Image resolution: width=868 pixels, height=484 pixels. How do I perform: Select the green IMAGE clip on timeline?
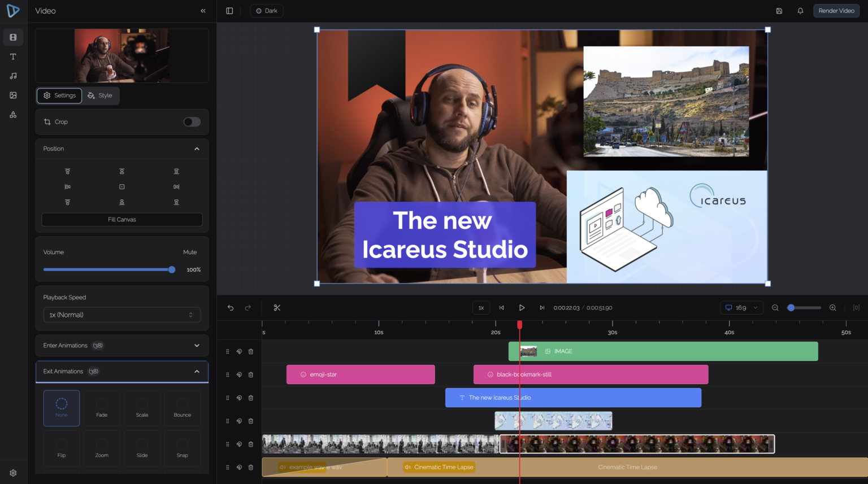click(x=663, y=351)
